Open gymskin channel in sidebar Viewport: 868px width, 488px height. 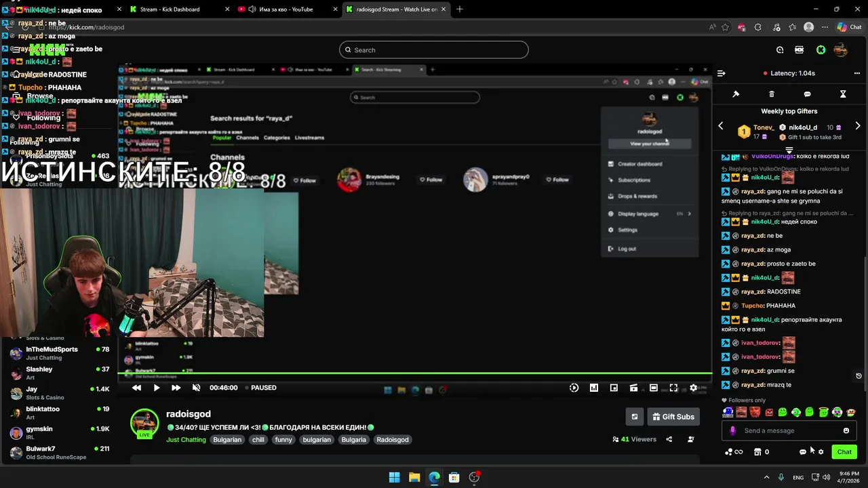pyautogui.click(x=59, y=432)
